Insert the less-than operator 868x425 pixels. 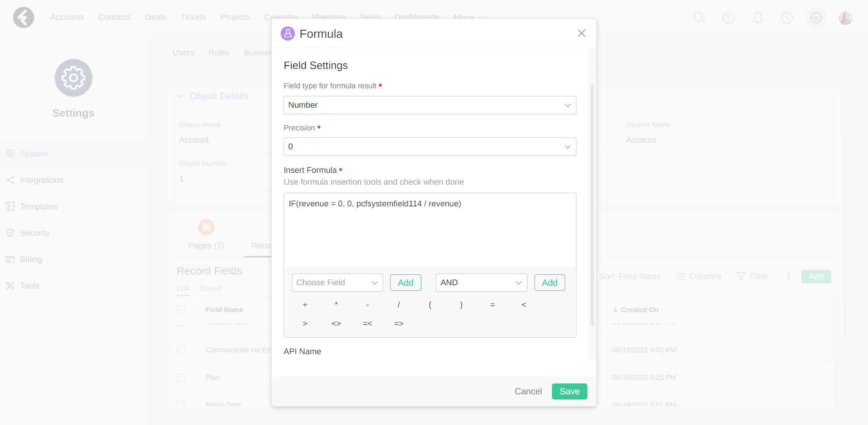pyautogui.click(x=524, y=305)
